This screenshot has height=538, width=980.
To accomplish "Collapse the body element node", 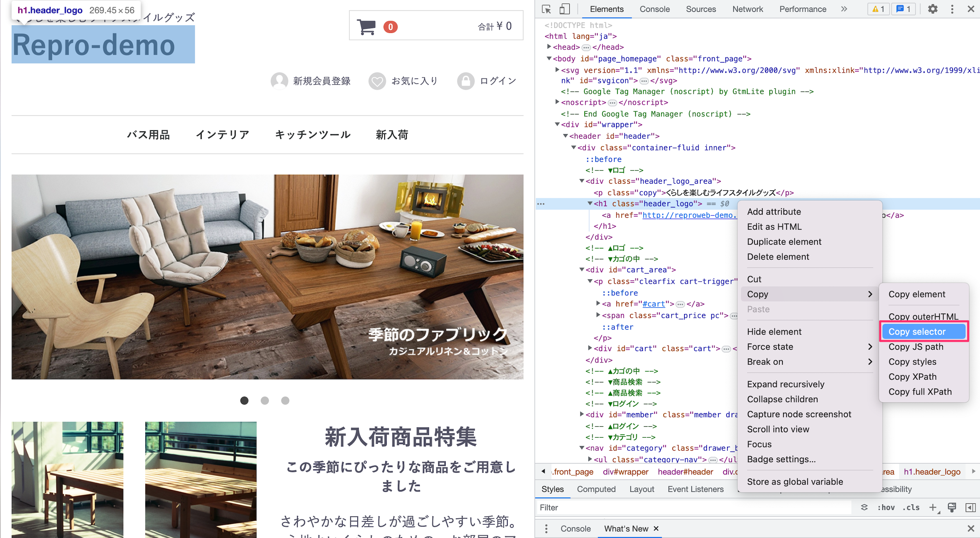I will pos(549,59).
